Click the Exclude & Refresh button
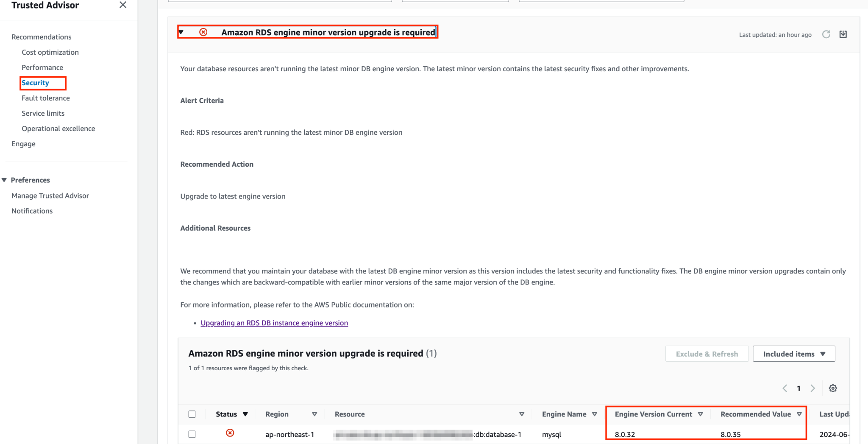Viewport: 868px width, 444px height. (x=707, y=354)
